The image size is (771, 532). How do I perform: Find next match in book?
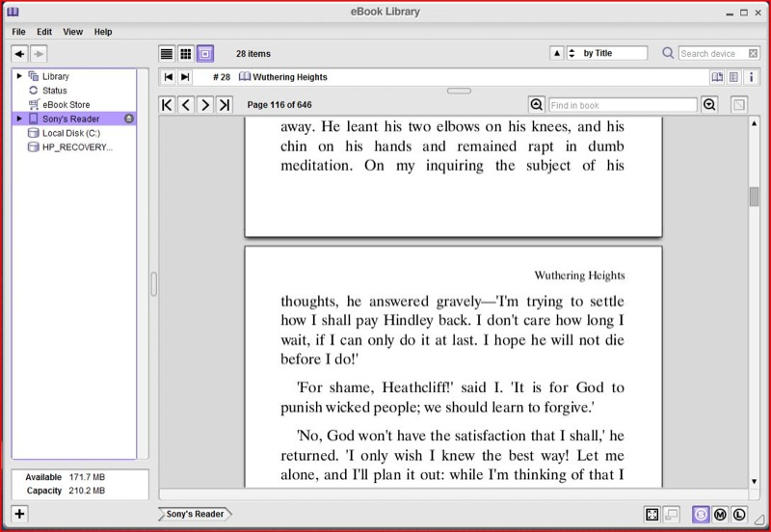pyautogui.click(x=709, y=105)
